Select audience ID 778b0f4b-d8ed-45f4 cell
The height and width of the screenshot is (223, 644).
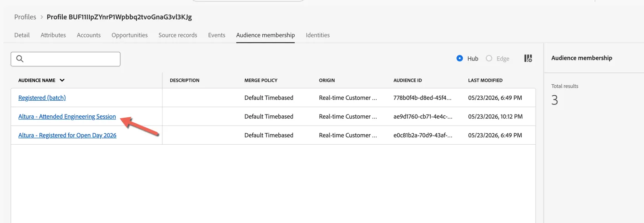click(x=422, y=98)
